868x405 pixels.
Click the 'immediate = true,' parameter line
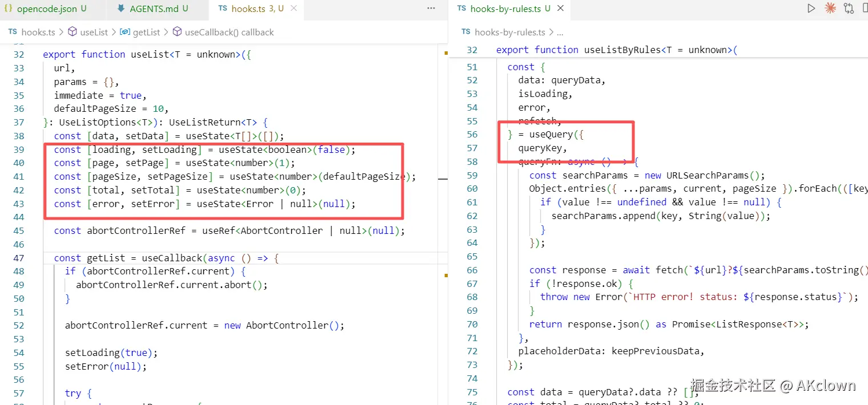101,95
